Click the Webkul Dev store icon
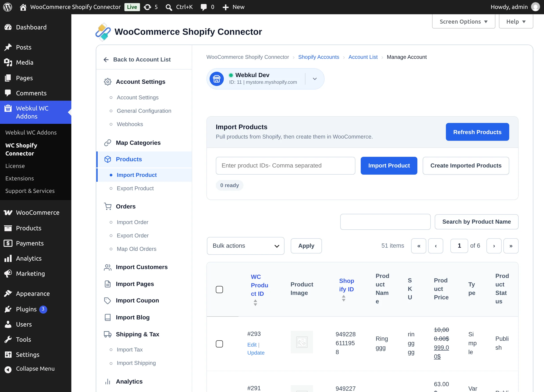The width and height of the screenshot is (544, 392). [x=216, y=79]
